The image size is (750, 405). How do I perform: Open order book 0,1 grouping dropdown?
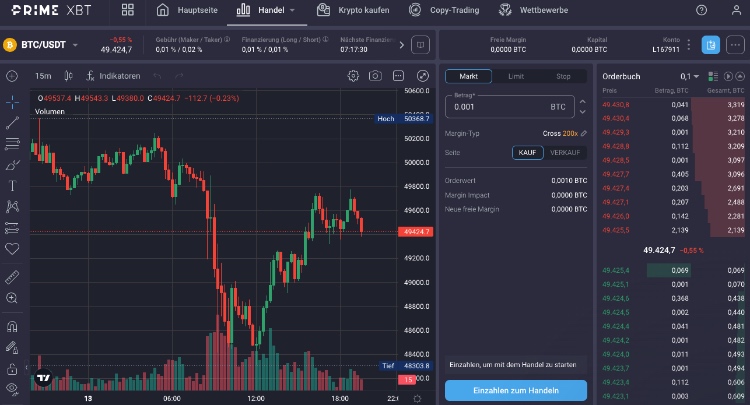pyautogui.click(x=688, y=76)
